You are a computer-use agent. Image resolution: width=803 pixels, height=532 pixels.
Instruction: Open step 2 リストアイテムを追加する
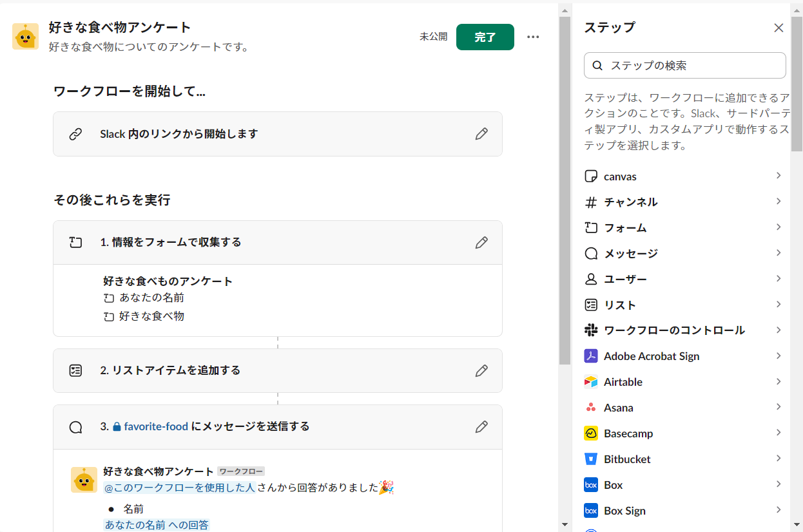[x=278, y=371]
